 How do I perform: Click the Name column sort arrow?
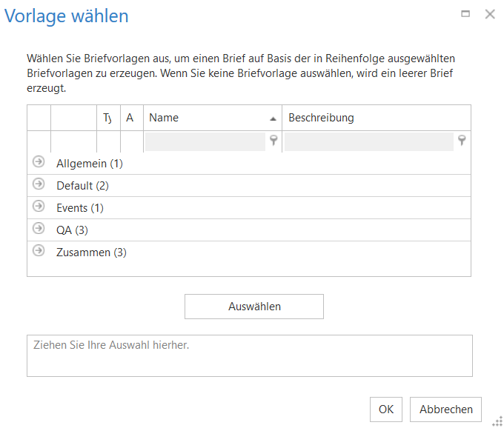tap(273, 118)
